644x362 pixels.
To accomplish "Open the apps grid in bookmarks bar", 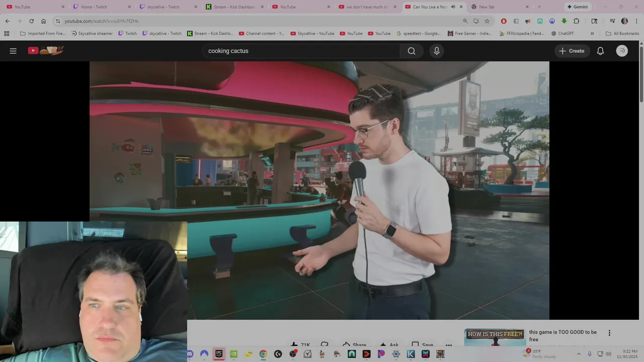I will click(7, 34).
